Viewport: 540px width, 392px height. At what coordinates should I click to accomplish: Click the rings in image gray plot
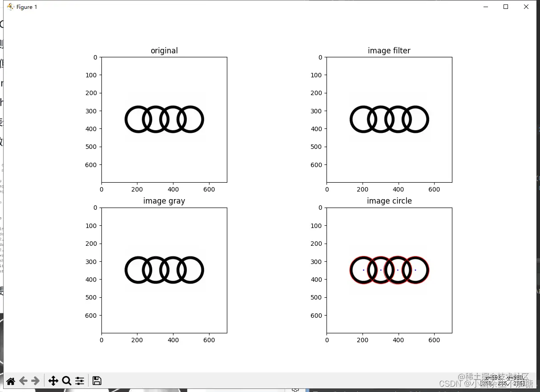[x=164, y=270]
